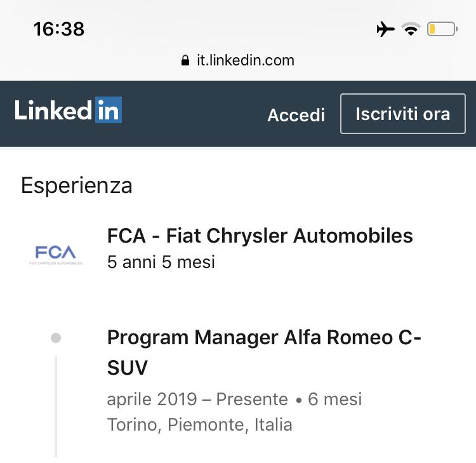Select the Esperienza section heading

(x=77, y=185)
